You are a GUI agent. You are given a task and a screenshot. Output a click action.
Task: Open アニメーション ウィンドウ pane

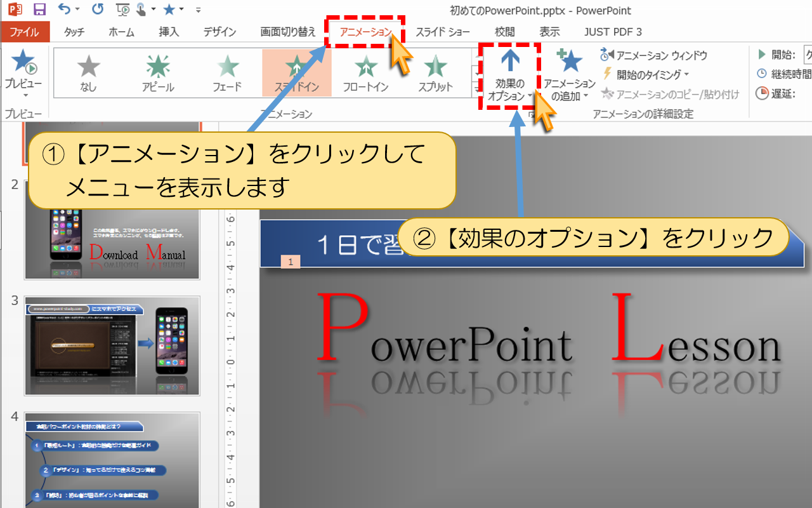pos(653,56)
